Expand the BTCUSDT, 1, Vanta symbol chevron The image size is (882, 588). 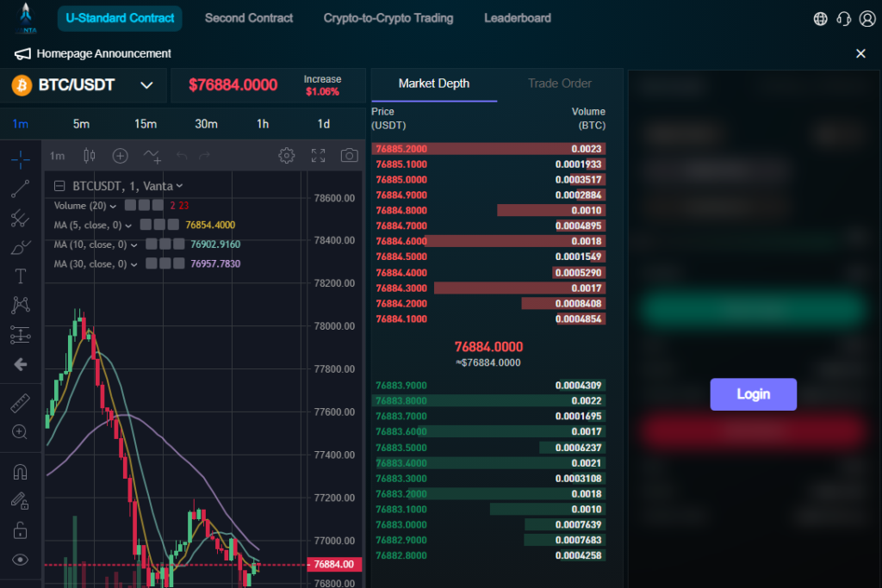[179, 186]
